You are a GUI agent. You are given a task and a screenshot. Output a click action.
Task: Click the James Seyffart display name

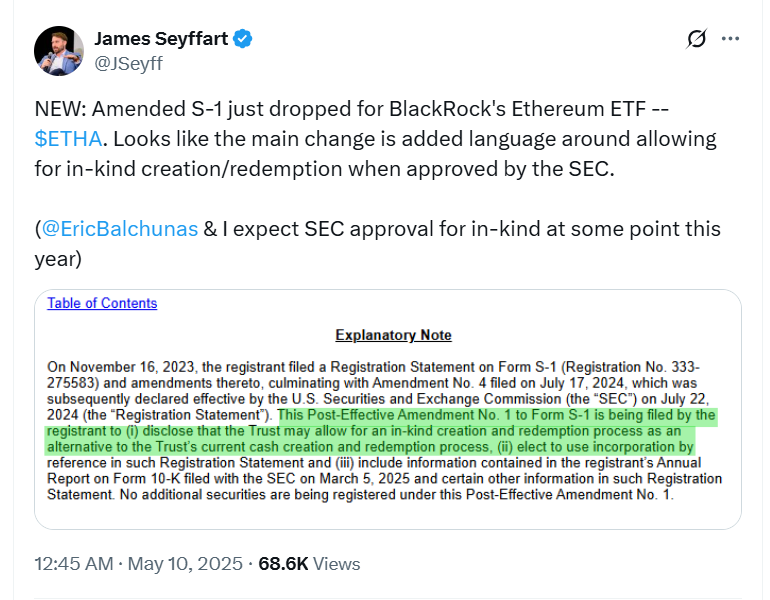[x=161, y=40]
